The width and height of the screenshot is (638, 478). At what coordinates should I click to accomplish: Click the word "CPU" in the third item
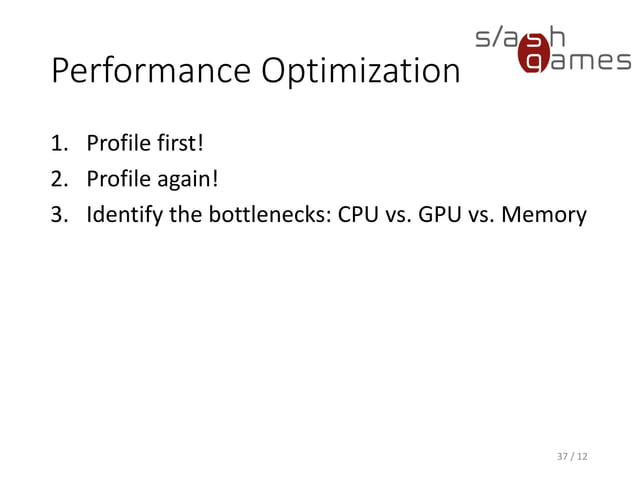[359, 213]
